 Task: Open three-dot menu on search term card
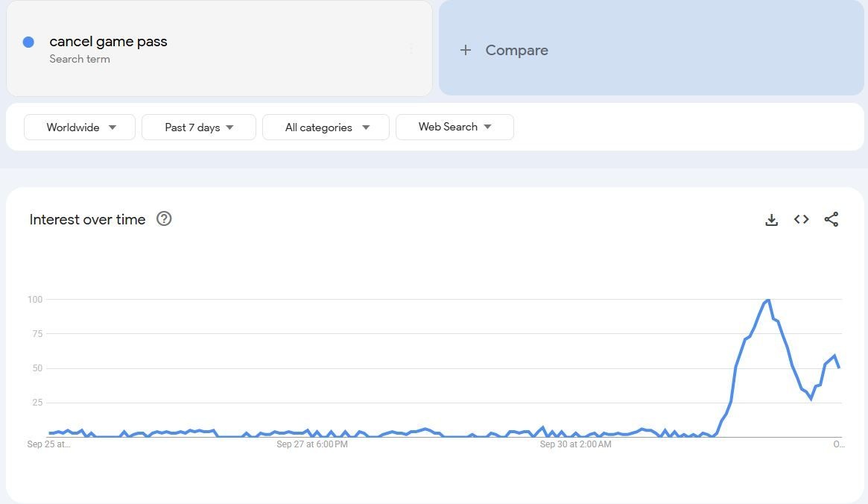[x=411, y=49]
